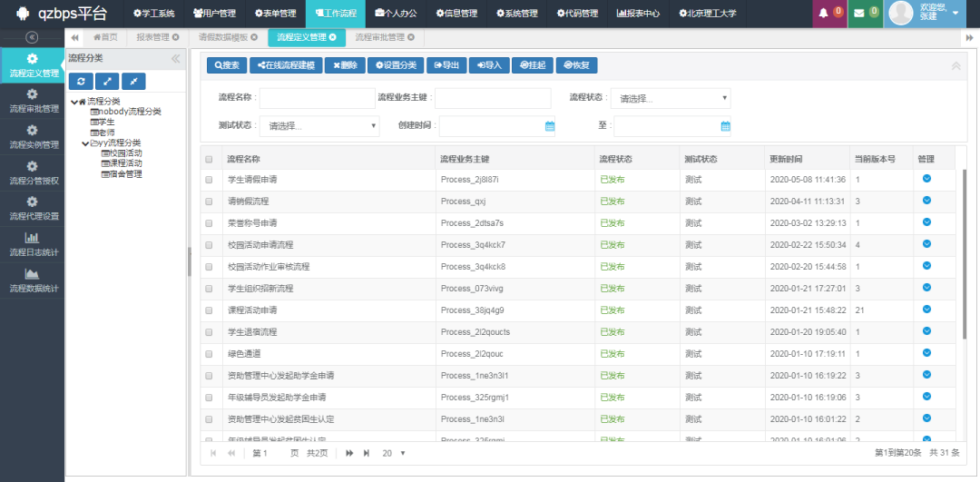This screenshot has width=980, height=482.
Task: Click the refresh icon in 流程分类 panel
Action: [81, 81]
